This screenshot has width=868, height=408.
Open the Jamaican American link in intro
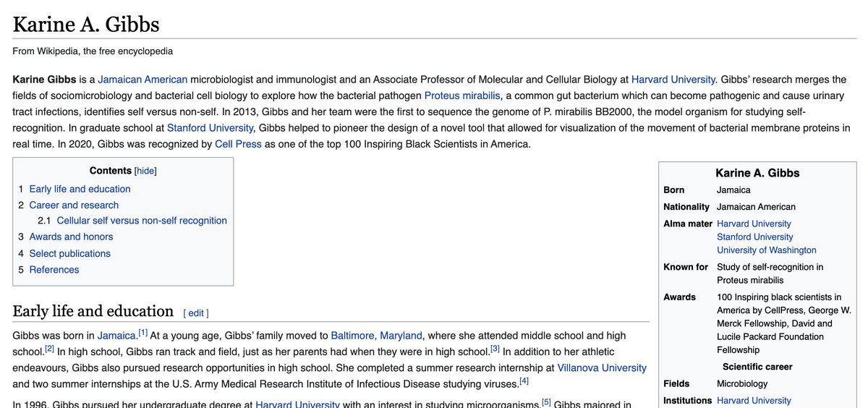tap(142, 80)
